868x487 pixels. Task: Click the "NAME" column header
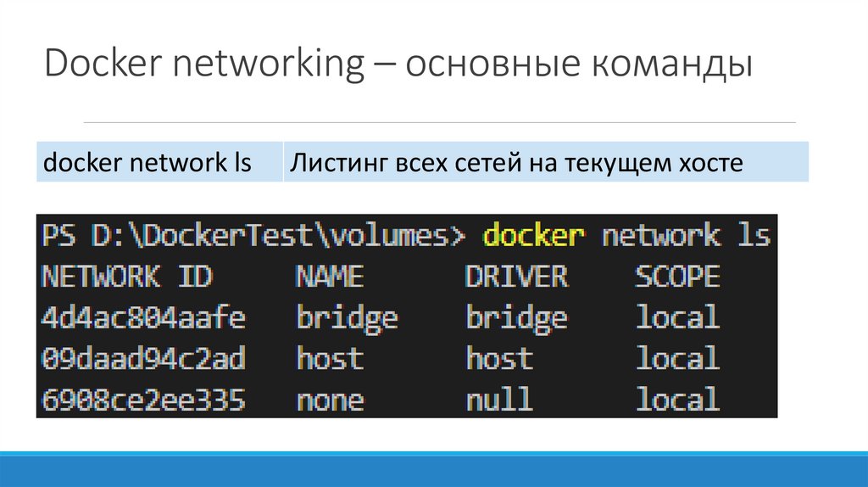click(x=330, y=277)
